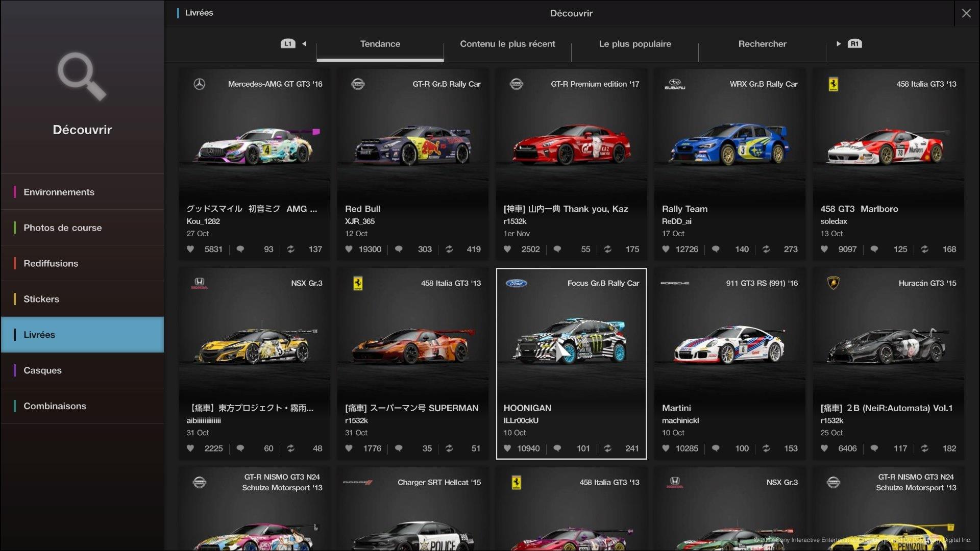Click author name soledax
Viewport: 980px width, 551px height.
834,221
